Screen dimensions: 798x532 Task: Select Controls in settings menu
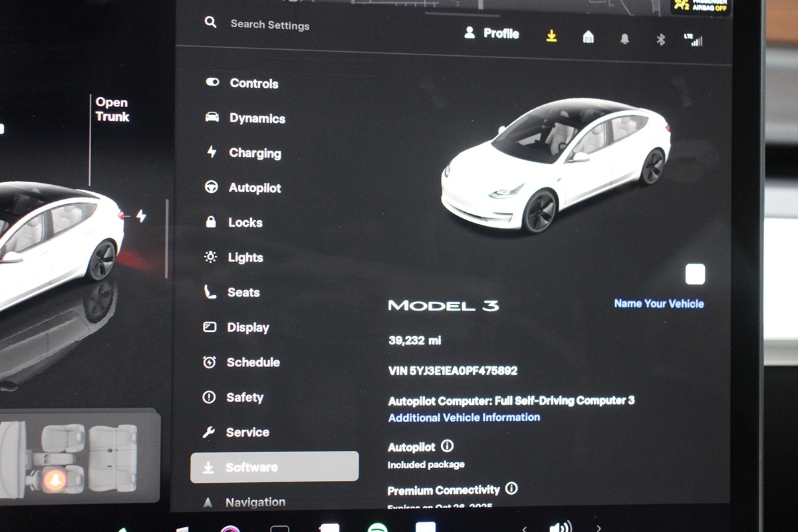point(253,83)
